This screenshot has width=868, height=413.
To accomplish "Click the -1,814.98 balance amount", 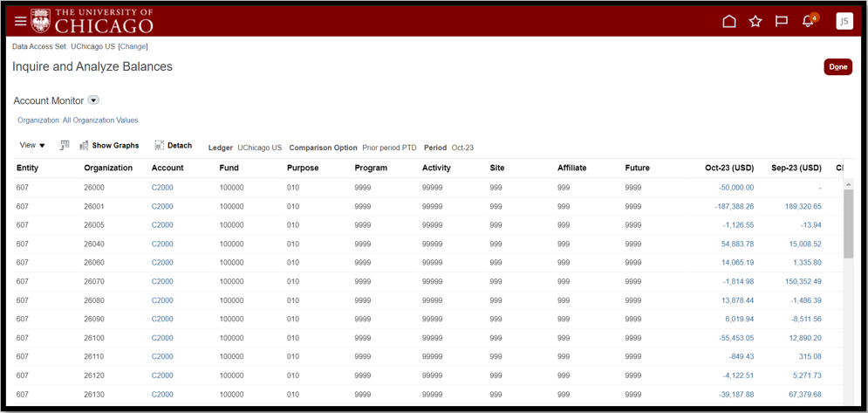I will tap(739, 281).
